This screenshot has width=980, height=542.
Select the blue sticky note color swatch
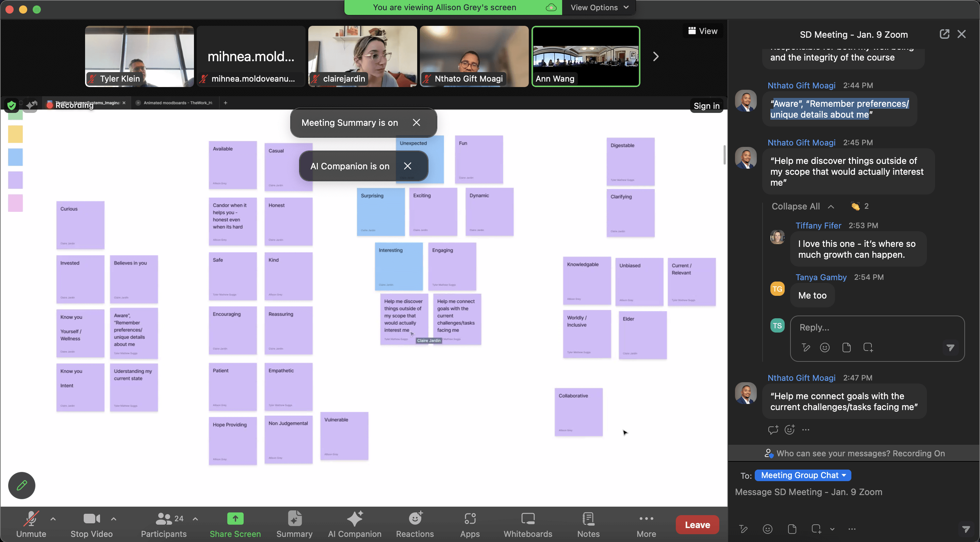pos(15,157)
